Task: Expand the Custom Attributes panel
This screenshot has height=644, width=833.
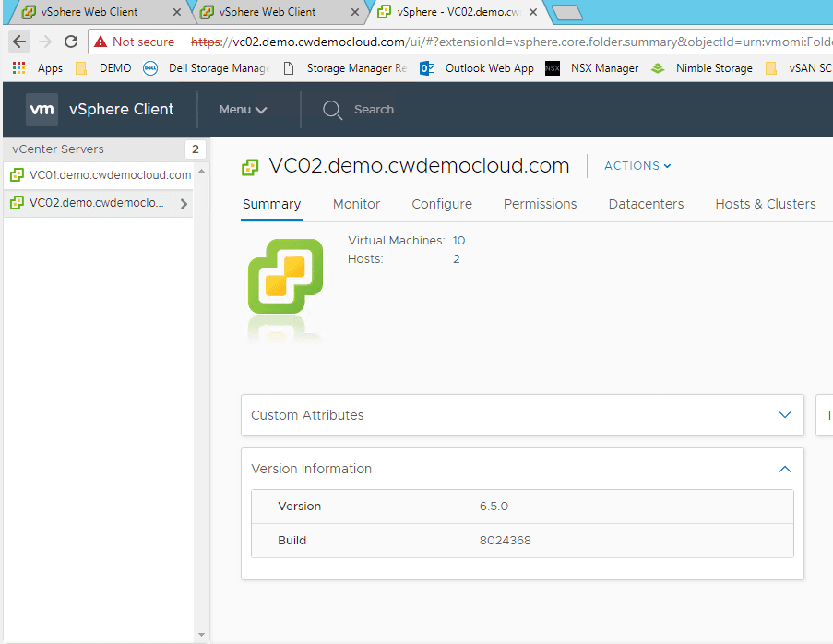Action: tap(785, 415)
